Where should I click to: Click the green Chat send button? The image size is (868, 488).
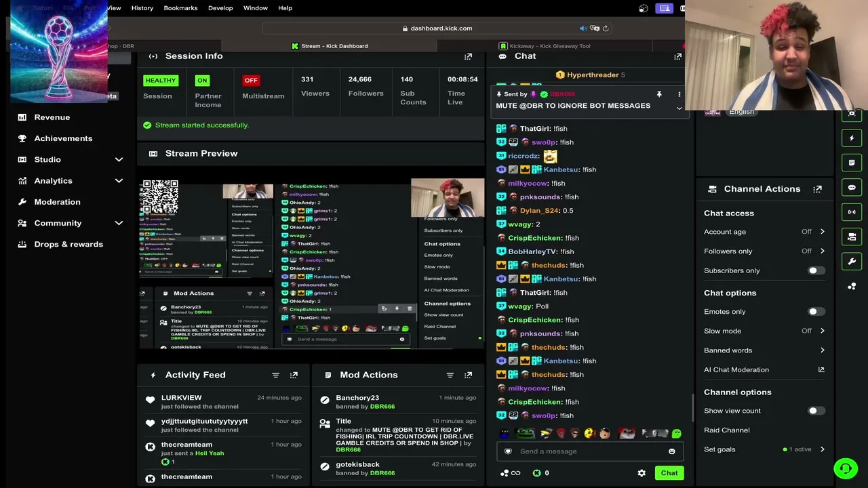point(669,473)
